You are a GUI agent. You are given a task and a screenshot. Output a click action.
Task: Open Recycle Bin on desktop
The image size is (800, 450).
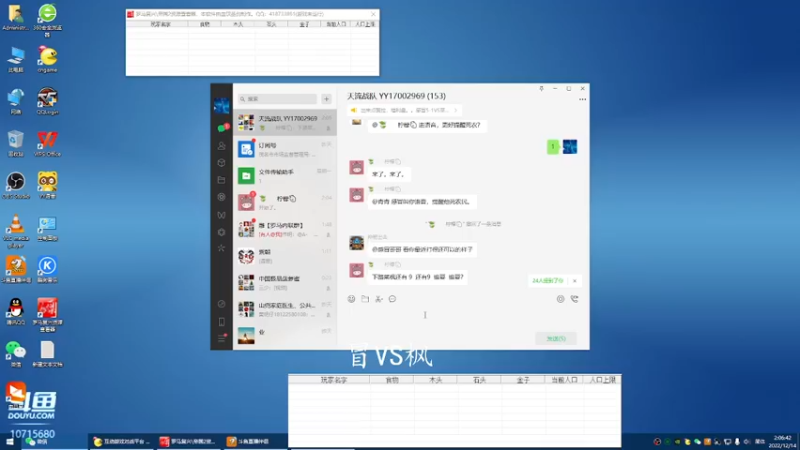pyautogui.click(x=16, y=143)
